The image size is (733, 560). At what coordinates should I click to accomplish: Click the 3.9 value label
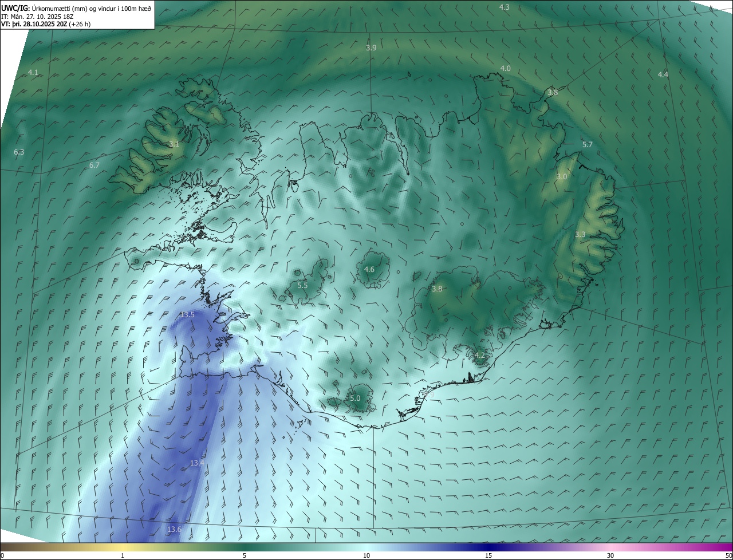[x=371, y=48]
